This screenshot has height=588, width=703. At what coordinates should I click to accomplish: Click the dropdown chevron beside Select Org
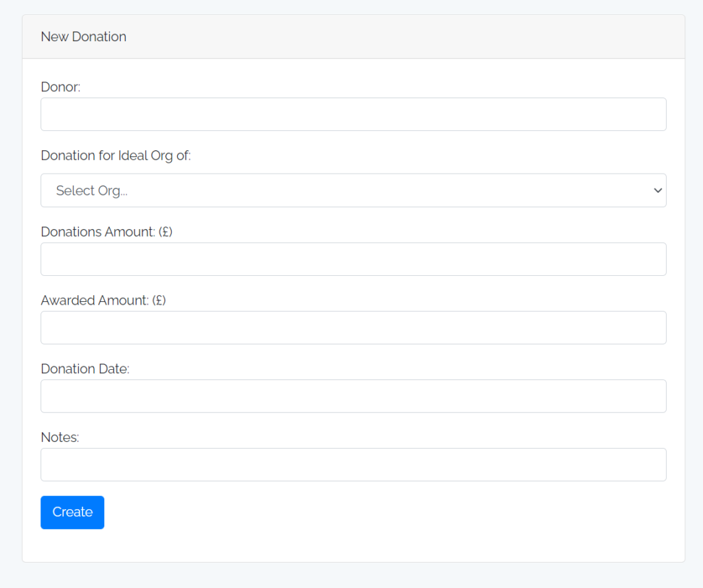click(657, 190)
